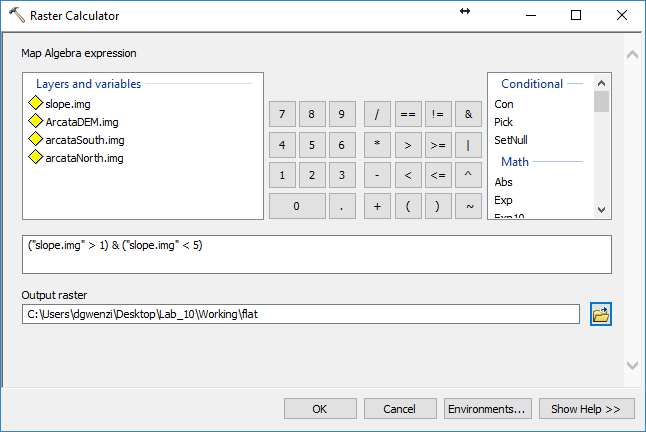Click the number 7 keypad button
The width and height of the screenshot is (646, 432).
282,114
